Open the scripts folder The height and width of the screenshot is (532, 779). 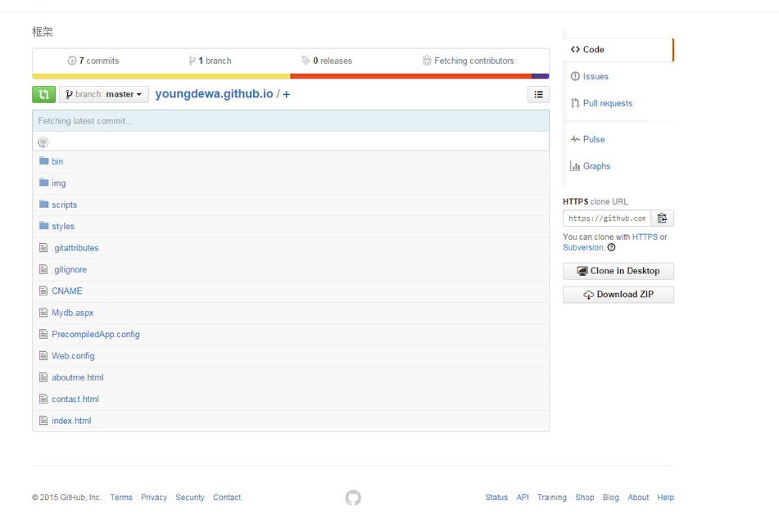(x=65, y=205)
